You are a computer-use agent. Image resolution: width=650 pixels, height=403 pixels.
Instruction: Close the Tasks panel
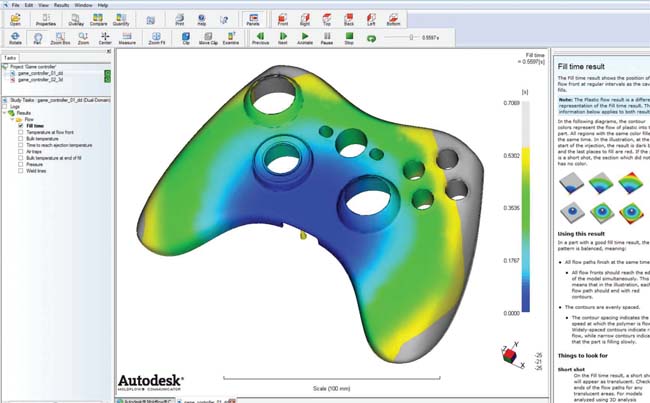[109, 51]
